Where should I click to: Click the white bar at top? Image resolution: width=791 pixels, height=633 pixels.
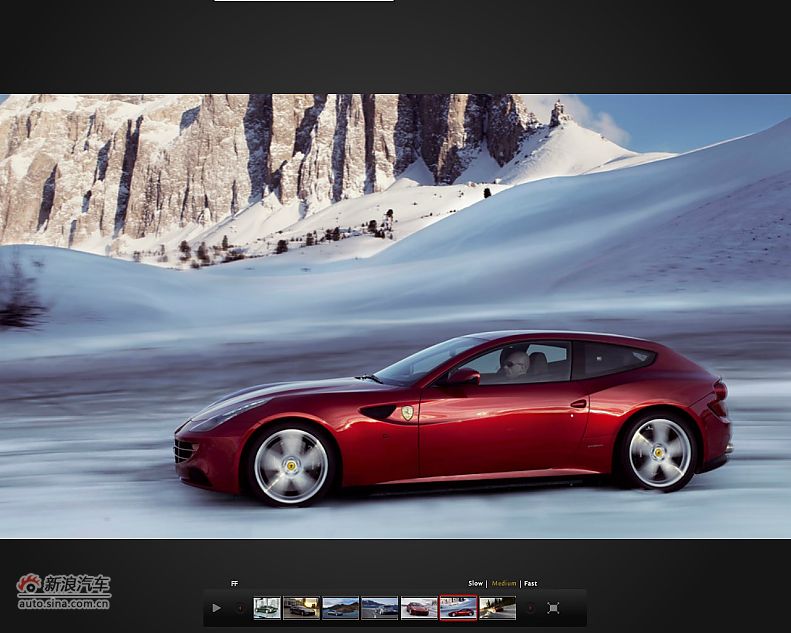(x=303, y=1)
